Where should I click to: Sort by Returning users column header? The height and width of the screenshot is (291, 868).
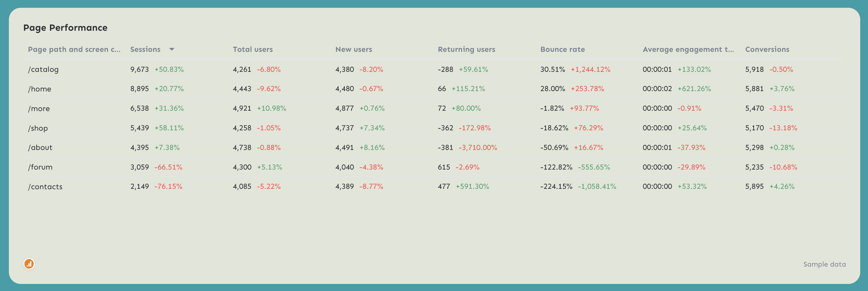tap(467, 49)
